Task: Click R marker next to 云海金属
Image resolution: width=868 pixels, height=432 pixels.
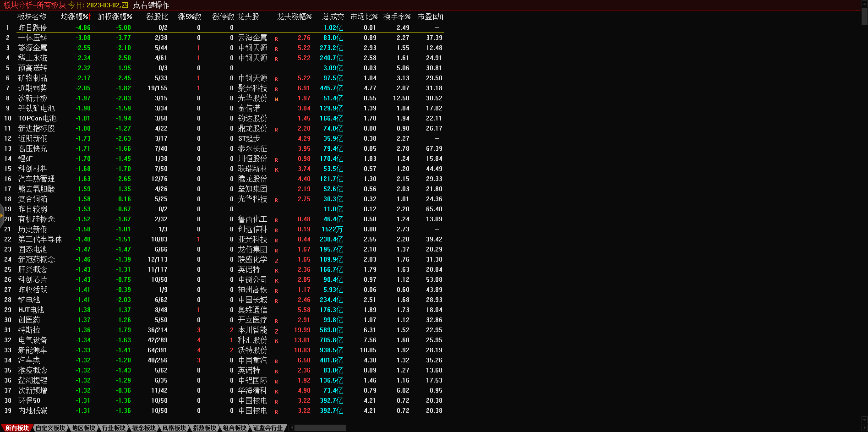Action: (276, 38)
